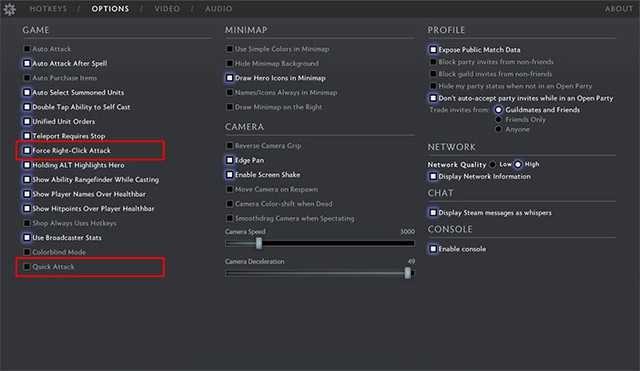Enable Block party invites from non-friends
640x371 pixels.
[433, 62]
